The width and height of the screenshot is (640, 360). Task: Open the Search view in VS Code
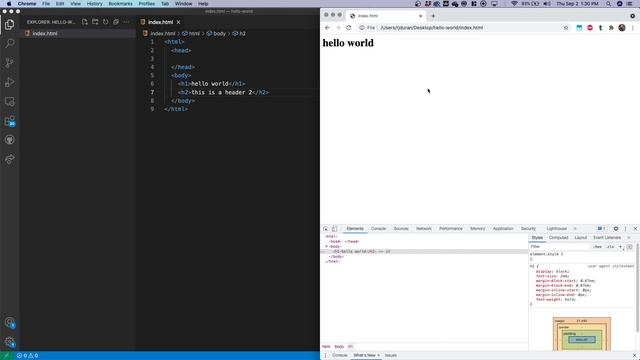(x=9, y=43)
